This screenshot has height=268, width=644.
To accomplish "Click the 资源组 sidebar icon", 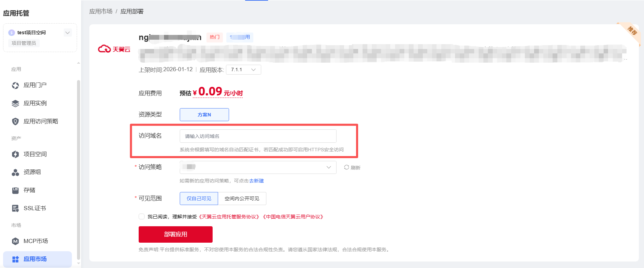I will (x=15, y=172).
